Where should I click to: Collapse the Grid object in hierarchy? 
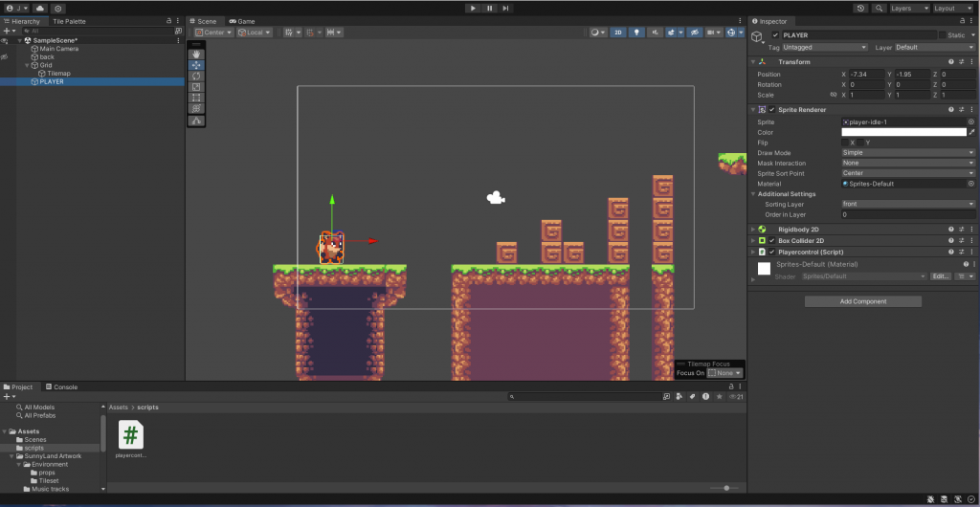[x=27, y=65]
